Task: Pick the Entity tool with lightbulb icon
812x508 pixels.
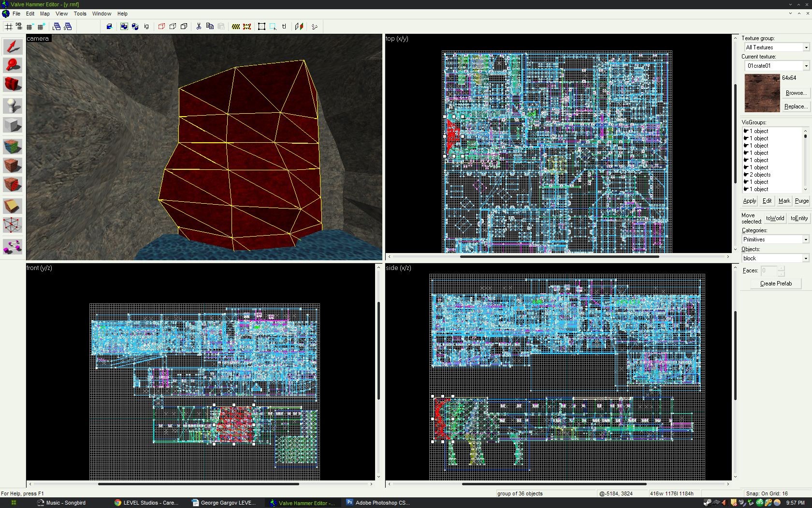Action: tap(13, 106)
